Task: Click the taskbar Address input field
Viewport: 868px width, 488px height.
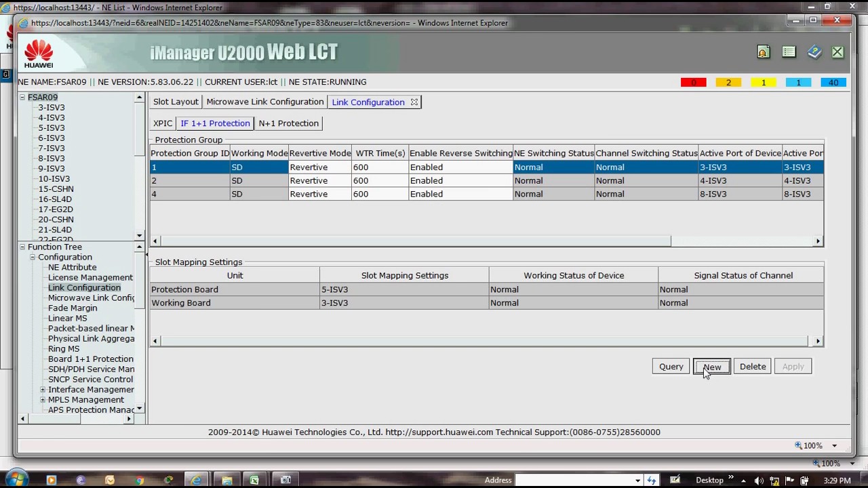Action: (x=574, y=481)
